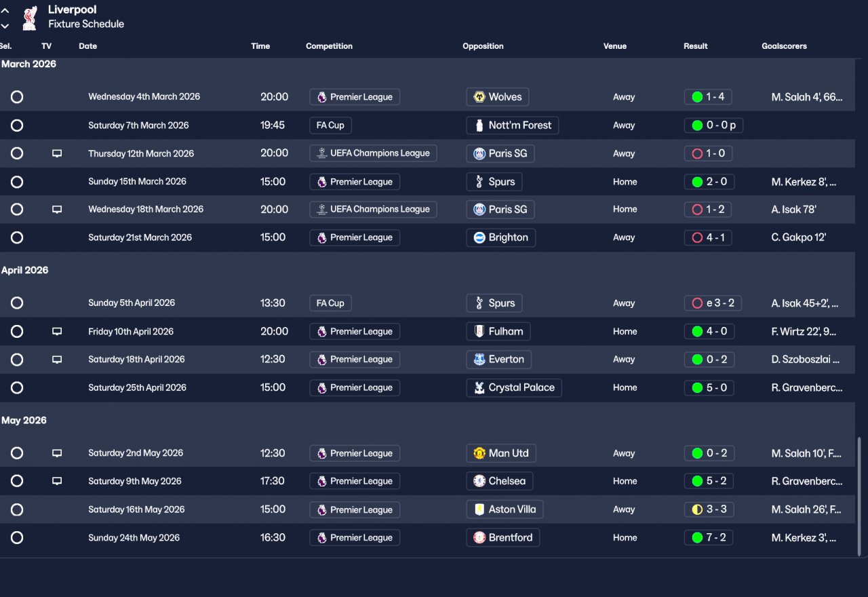The height and width of the screenshot is (597, 868).
Task: Sort fixtures by the Date column header
Action: 88,46
